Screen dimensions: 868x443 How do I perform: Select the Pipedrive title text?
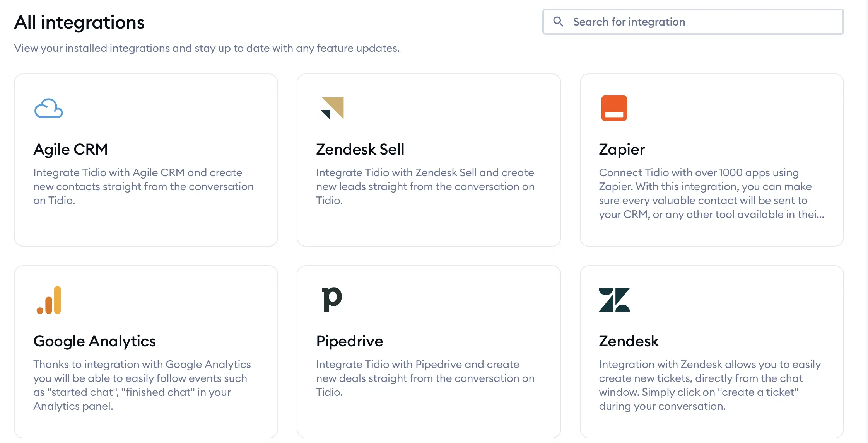(x=349, y=341)
